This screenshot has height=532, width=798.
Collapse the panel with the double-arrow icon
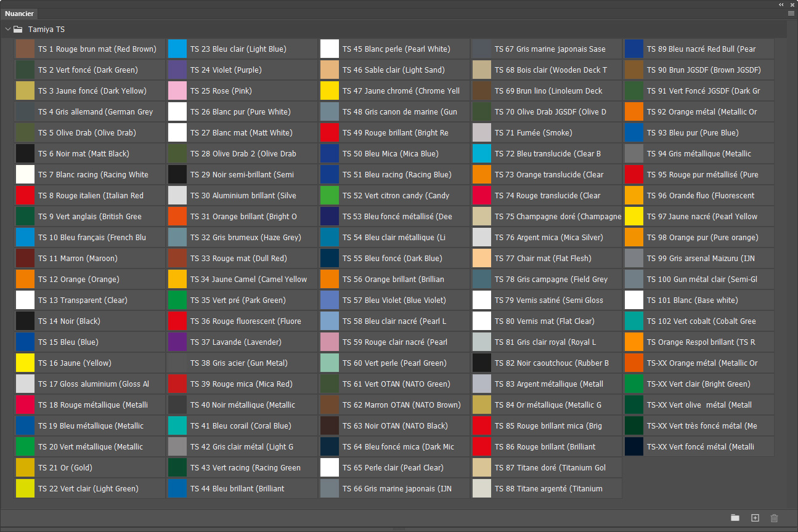coord(781,4)
